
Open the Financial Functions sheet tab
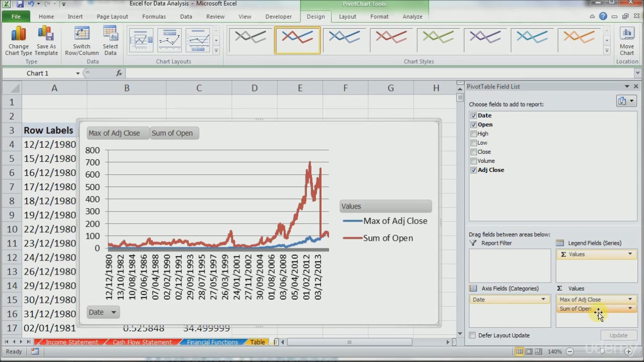click(x=212, y=342)
